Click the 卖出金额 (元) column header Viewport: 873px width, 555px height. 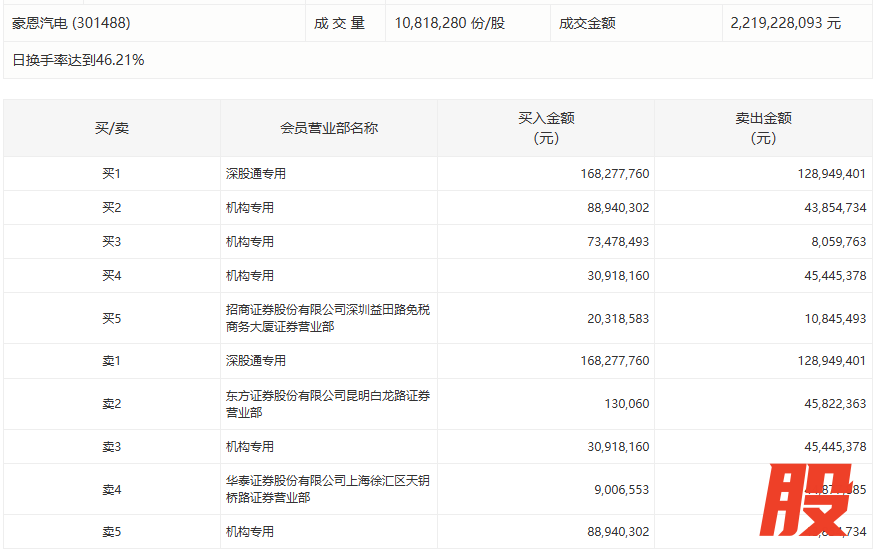763,128
